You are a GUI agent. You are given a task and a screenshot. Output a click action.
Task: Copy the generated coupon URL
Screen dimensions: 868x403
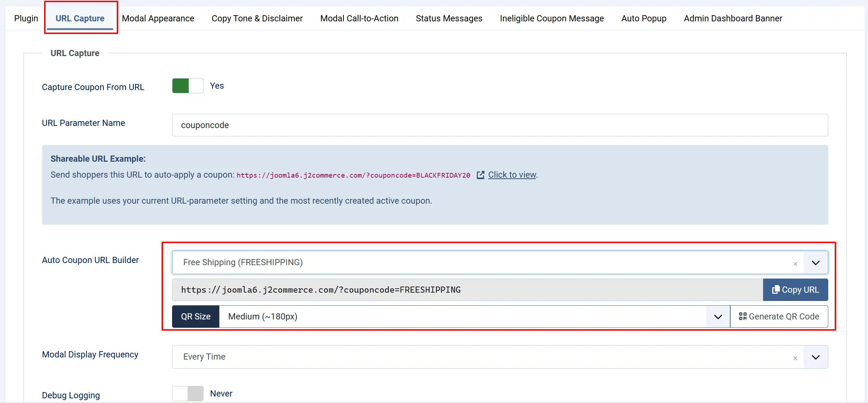click(795, 290)
